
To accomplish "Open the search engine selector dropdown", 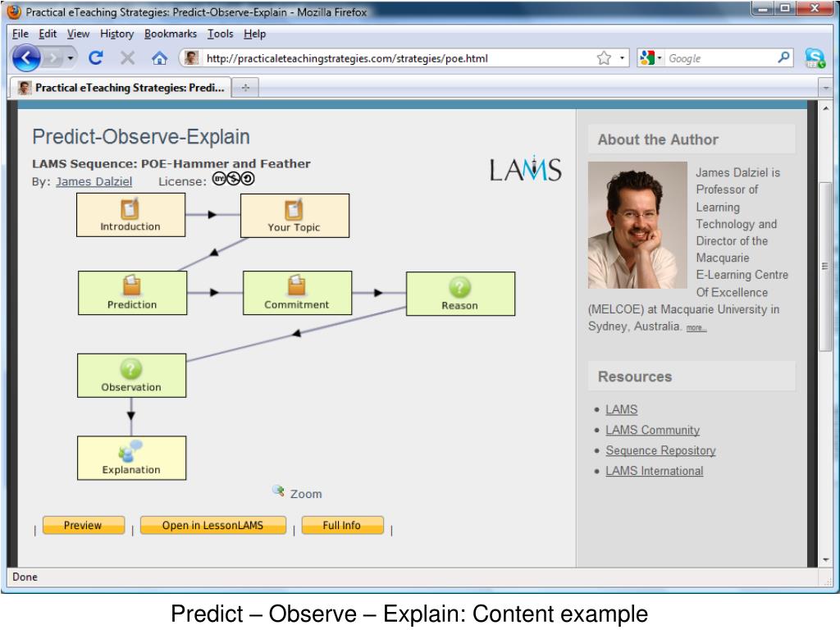I will point(651,58).
